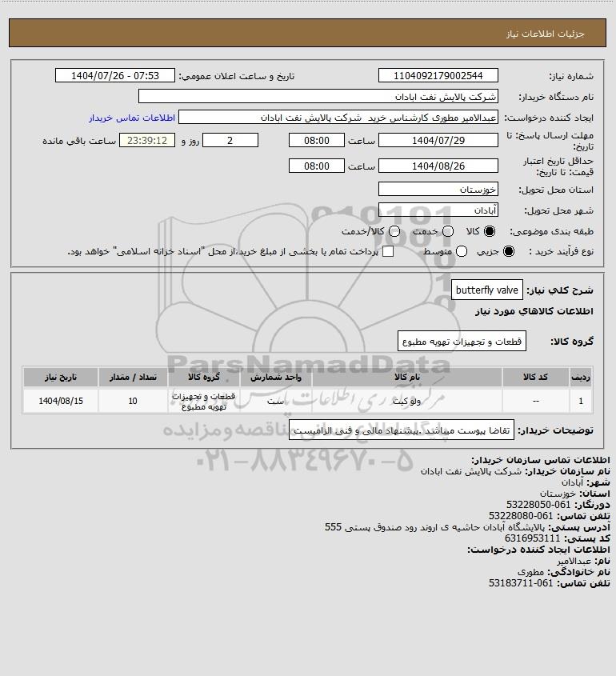Click delivery city field آبادان
Screen dimensions: 616x676
coord(438,210)
